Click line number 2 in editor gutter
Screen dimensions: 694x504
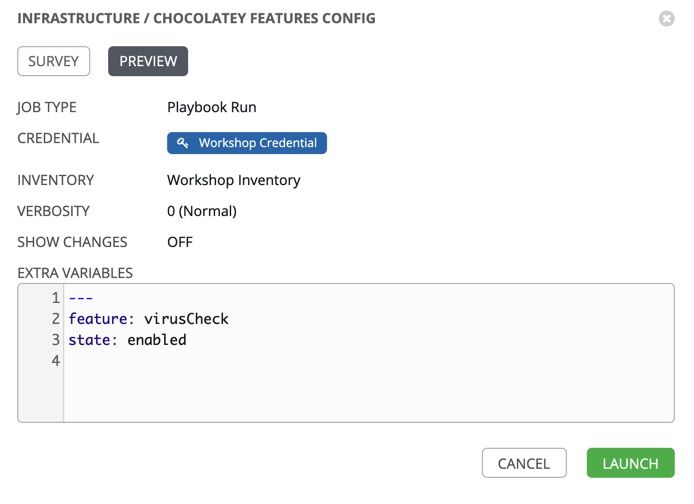(x=56, y=319)
